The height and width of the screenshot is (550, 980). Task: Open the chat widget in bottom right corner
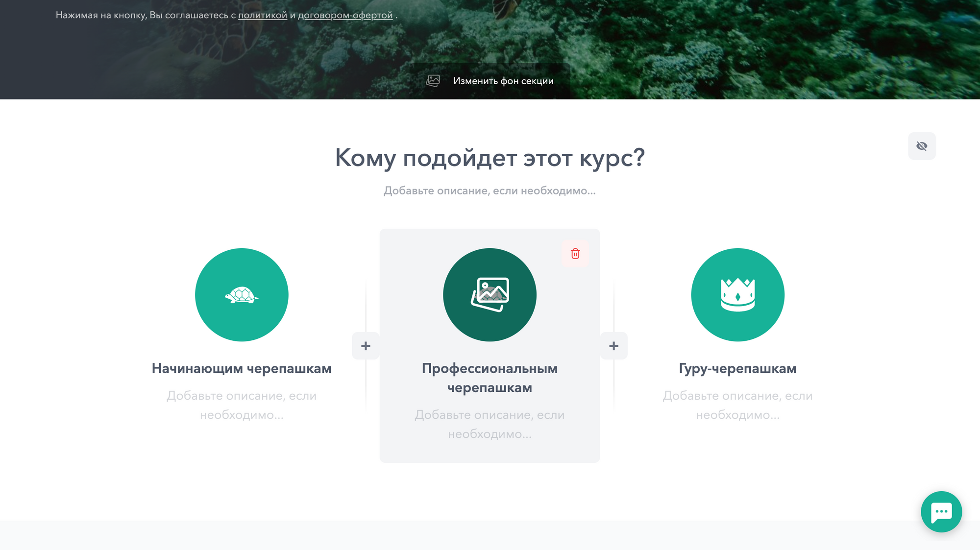point(941,511)
